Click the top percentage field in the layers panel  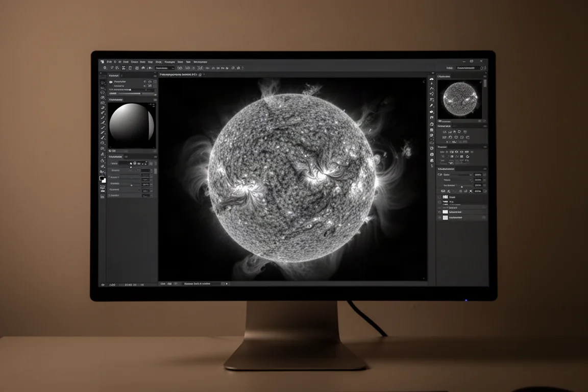pyautogui.click(x=478, y=175)
